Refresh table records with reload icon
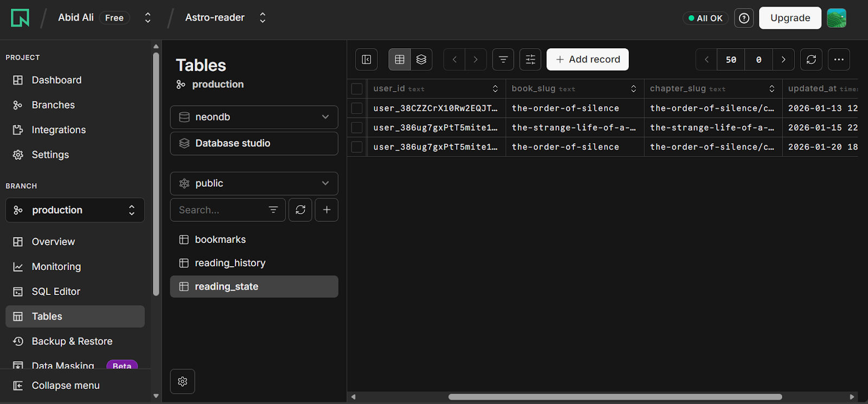The width and height of the screenshot is (868, 404). [x=811, y=60]
